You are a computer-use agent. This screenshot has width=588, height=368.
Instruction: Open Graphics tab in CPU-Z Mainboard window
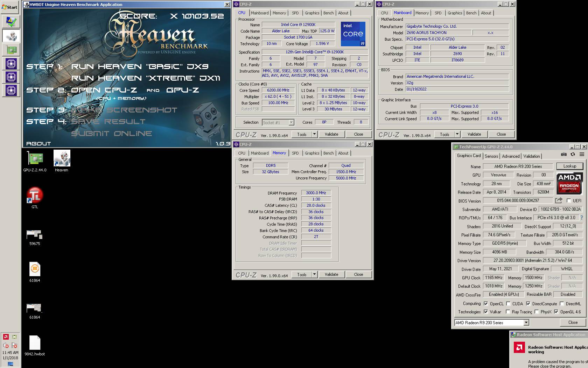pyautogui.click(x=455, y=13)
